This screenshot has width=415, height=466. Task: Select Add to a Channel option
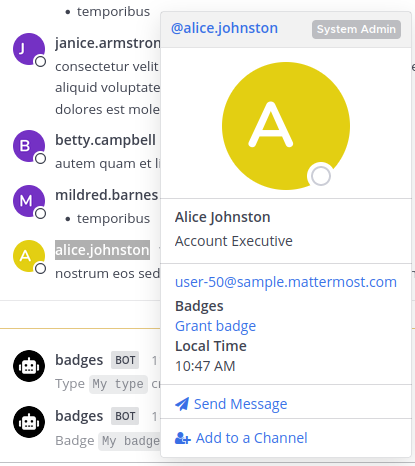point(252,438)
